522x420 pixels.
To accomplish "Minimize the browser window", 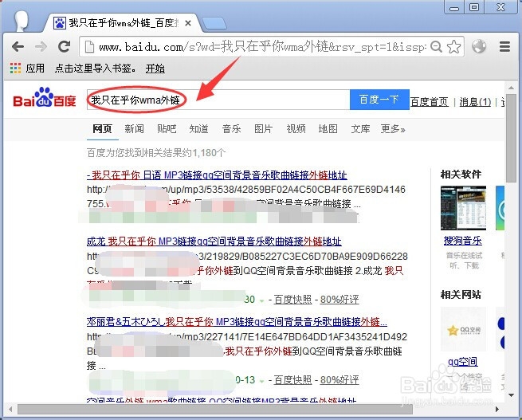I will tap(454, 7).
